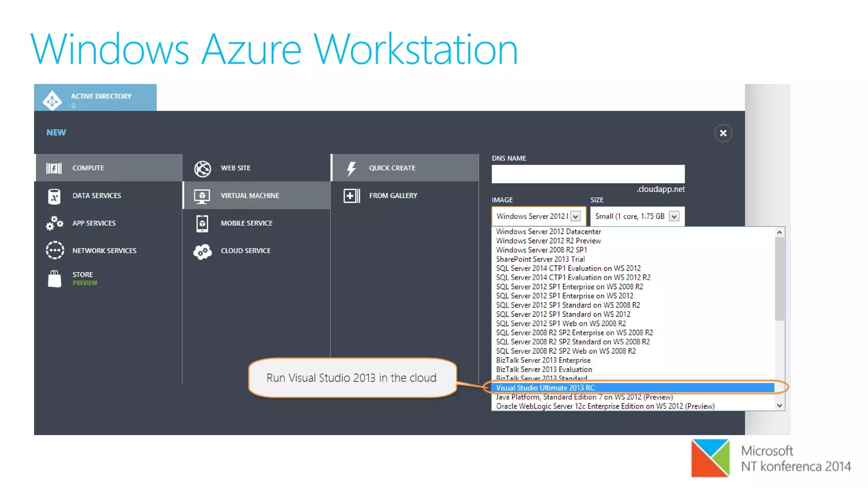Click the Image combo box text

532,216
